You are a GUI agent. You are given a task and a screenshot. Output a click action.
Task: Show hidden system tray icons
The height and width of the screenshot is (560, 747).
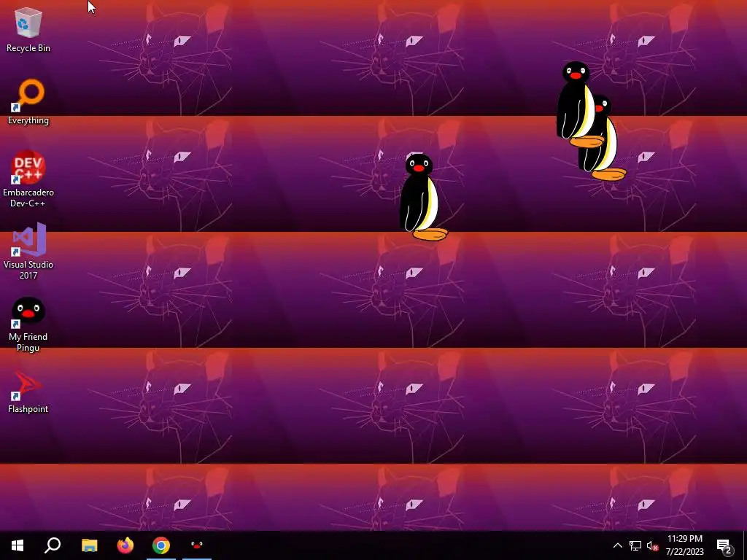coord(617,545)
